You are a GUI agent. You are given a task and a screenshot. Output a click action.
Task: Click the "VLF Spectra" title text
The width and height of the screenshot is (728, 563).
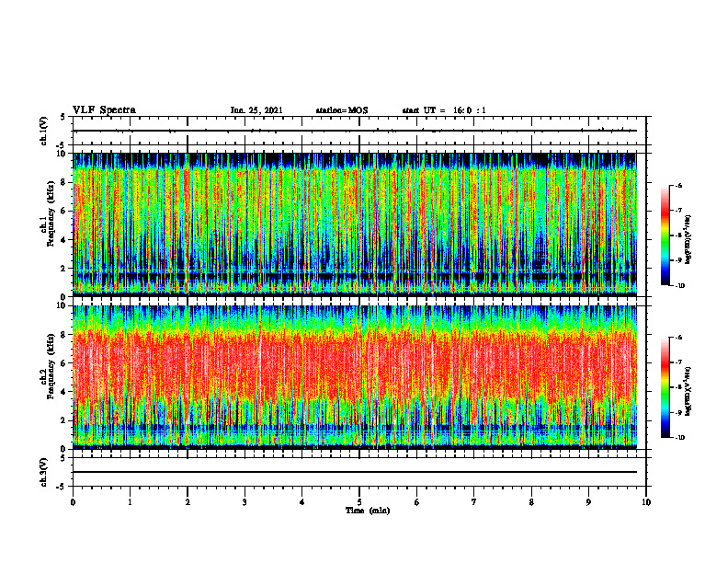(104, 110)
